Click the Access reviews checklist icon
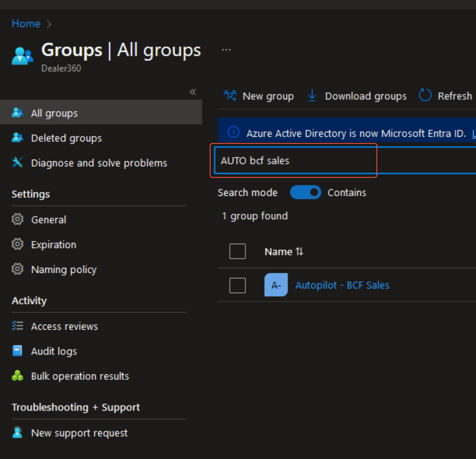476x459 pixels. 17,326
